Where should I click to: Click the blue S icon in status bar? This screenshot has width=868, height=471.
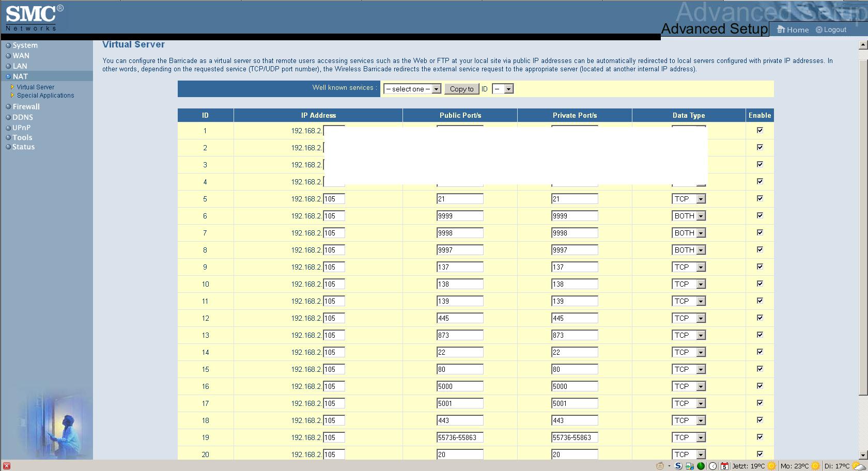tap(678, 466)
